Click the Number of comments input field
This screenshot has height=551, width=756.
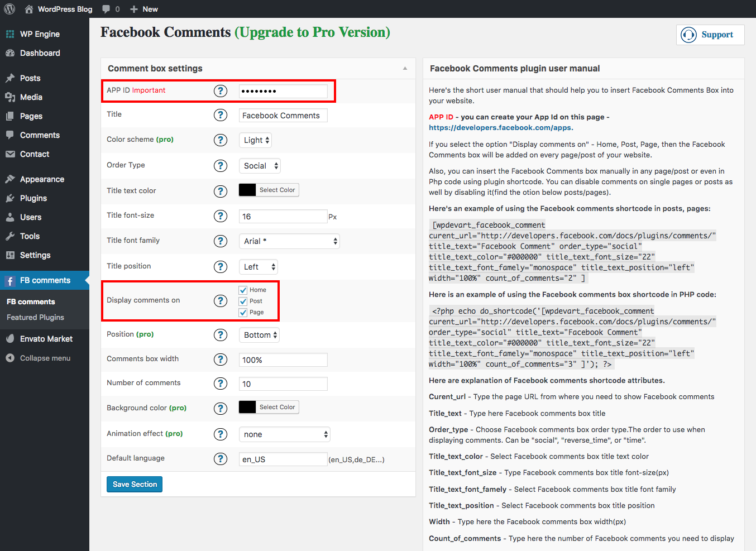coord(283,384)
